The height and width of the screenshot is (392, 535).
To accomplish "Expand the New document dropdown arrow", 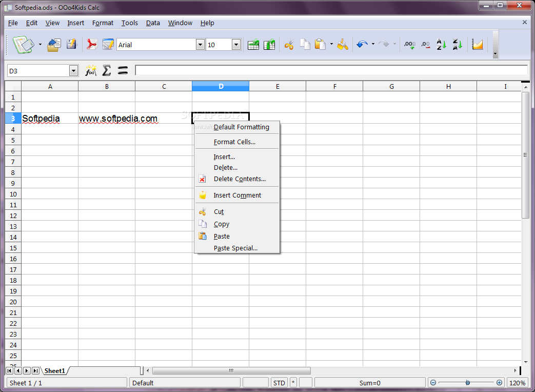I will click(40, 45).
